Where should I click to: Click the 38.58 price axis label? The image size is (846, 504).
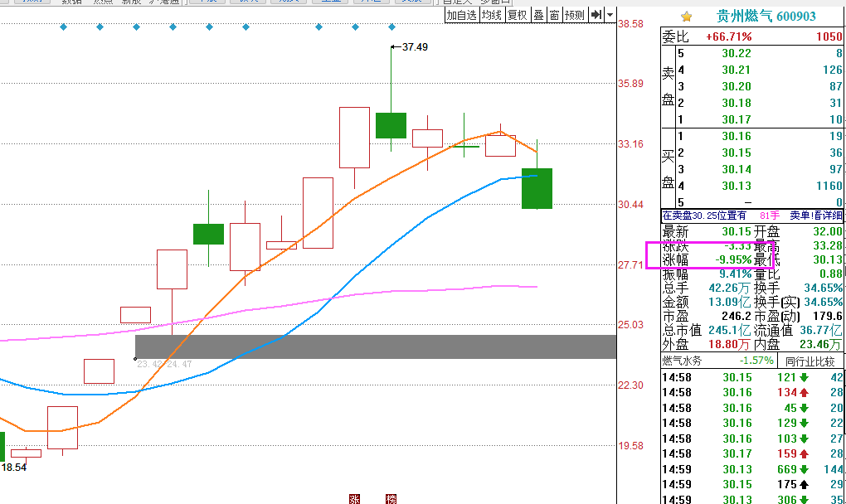click(630, 24)
